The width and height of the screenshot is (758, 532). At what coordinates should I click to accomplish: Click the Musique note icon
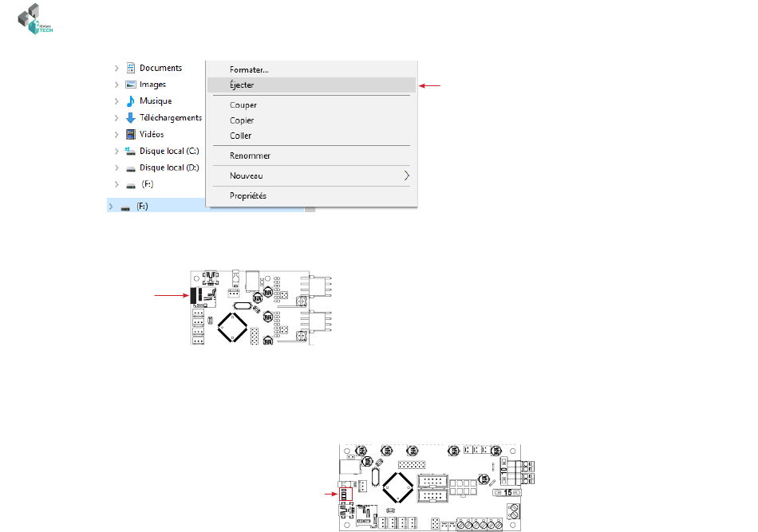point(131,101)
